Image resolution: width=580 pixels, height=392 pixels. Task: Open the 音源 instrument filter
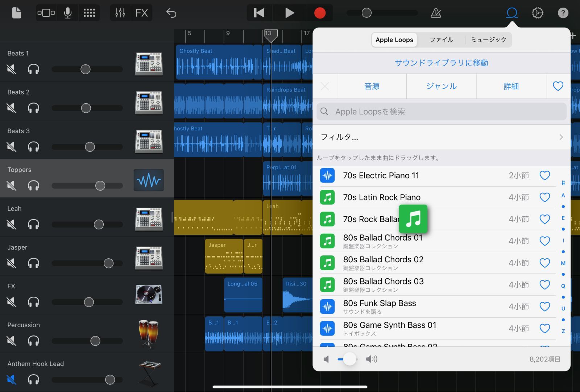click(x=372, y=86)
